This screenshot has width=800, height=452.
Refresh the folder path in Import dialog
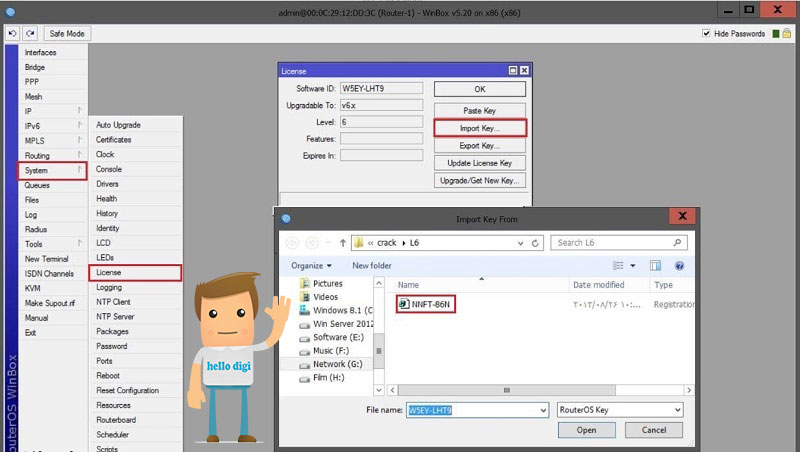tap(535, 243)
